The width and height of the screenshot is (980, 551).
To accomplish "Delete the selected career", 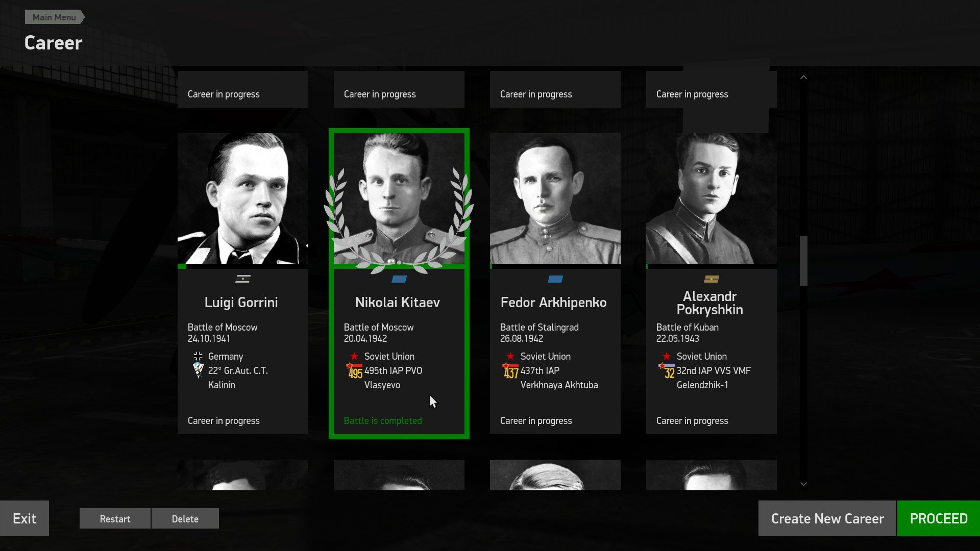I will (x=185, y=519).
